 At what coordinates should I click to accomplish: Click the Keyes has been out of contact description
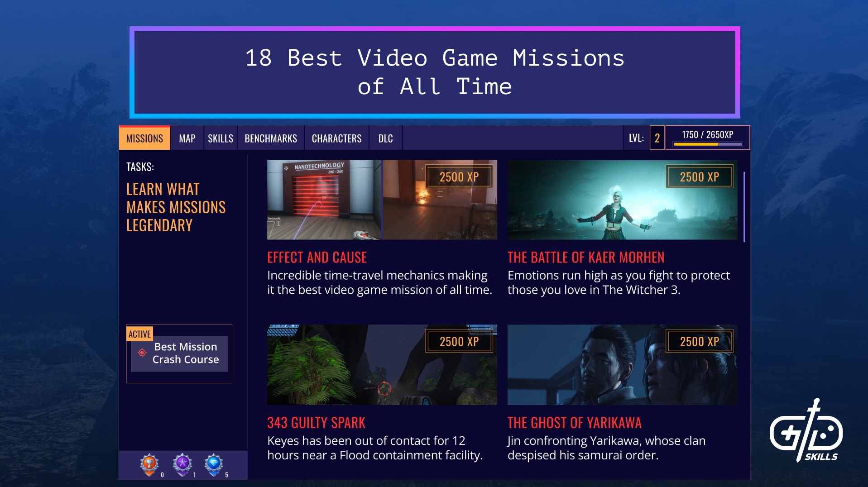tap(375, 448)
